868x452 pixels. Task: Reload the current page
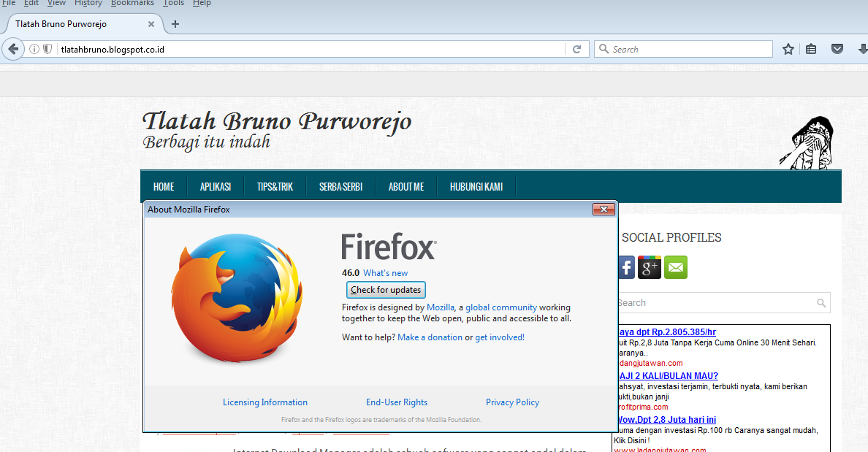(576, 49)
